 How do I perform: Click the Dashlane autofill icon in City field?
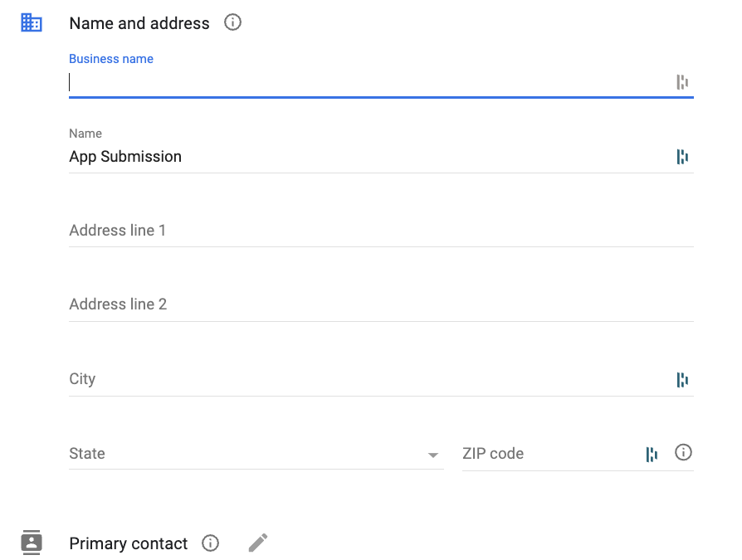click(x=682, y=379)
